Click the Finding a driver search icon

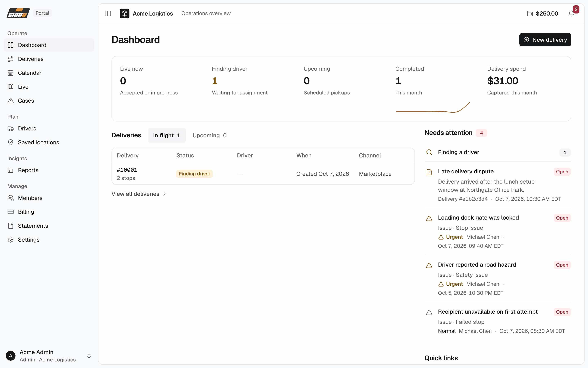429,152
